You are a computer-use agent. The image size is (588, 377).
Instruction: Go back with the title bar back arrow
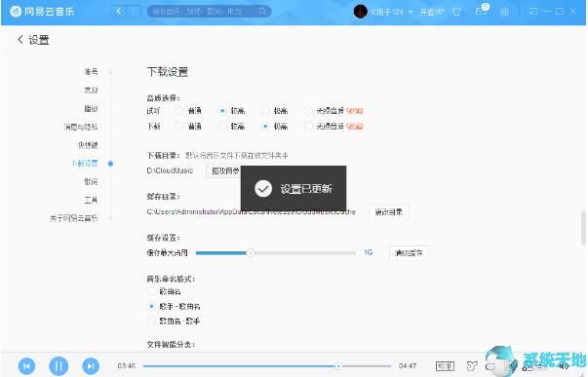pyautogui.click(x=119, y=12)
